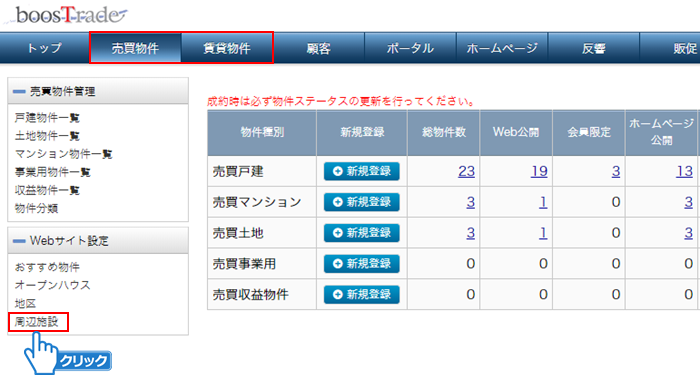Select the 会員限定 column header
Screen dimensions: 700x375
[589, 133]
